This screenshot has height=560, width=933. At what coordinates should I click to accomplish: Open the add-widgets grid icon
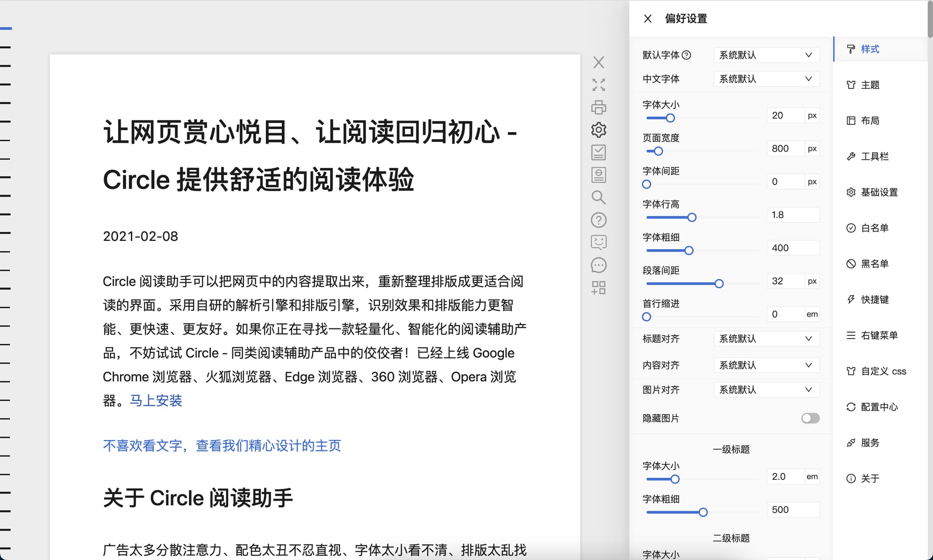(599, 288)
